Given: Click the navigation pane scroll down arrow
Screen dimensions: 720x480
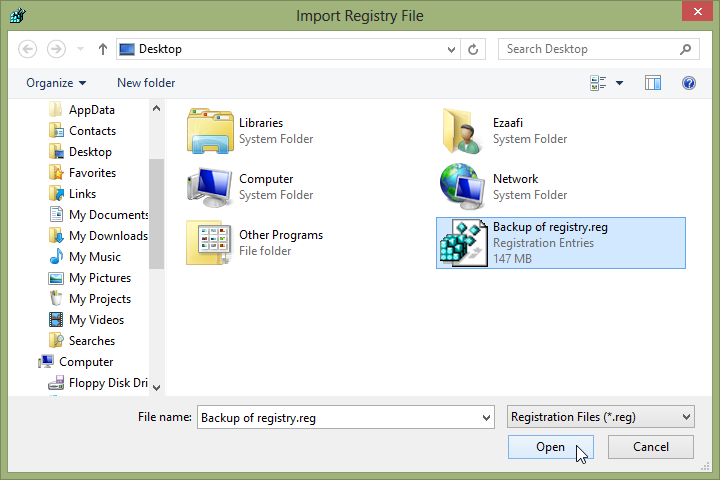Looking at the screenshot, I should 157,386.
